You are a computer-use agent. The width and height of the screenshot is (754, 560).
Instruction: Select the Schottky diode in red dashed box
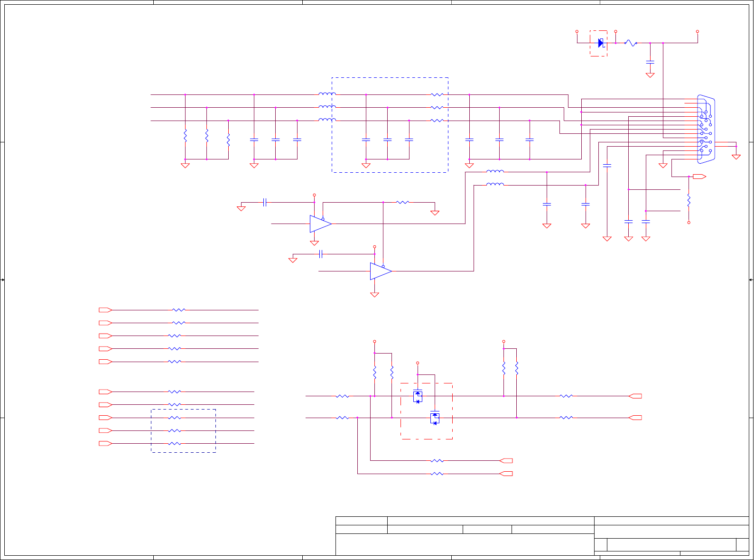click(601, 43)
